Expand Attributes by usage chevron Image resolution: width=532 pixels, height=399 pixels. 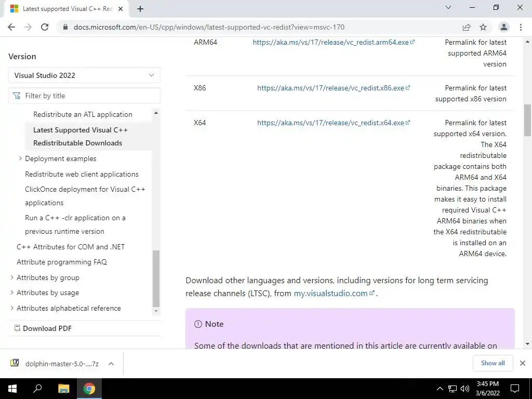coord(12,292)
